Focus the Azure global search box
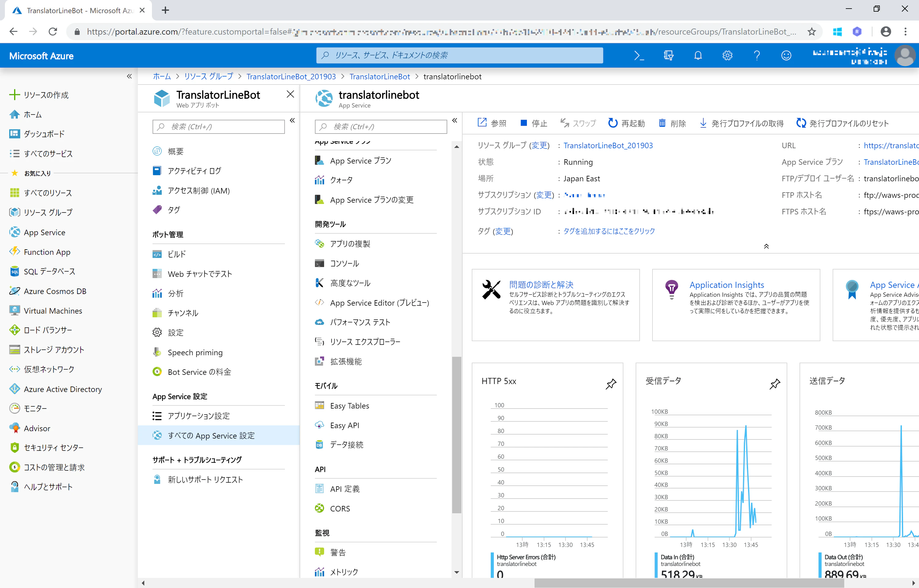Screen dimensions: 919x588 pos(460,55)
